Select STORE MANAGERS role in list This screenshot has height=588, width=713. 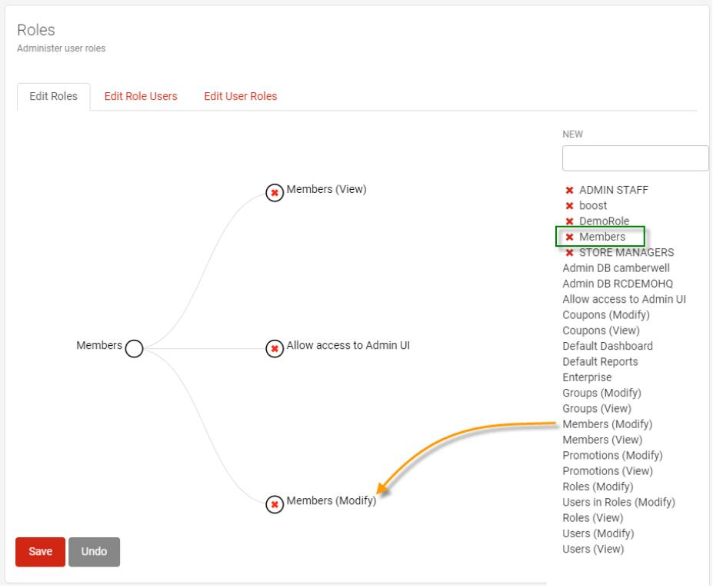tap(626, 253)
